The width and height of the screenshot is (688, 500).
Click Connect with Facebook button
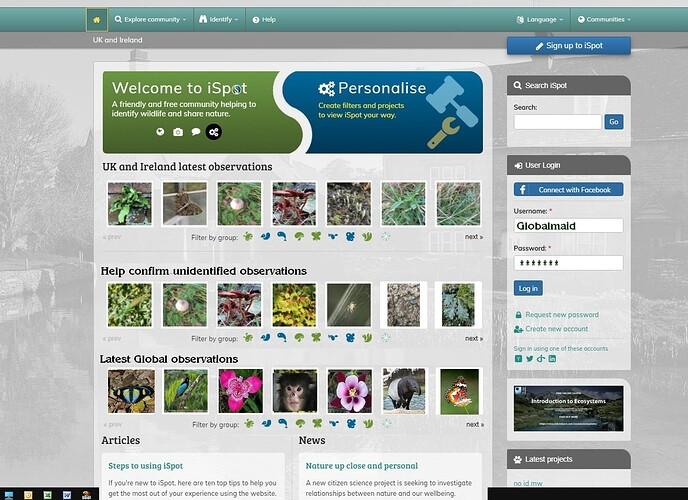(569, 189)
